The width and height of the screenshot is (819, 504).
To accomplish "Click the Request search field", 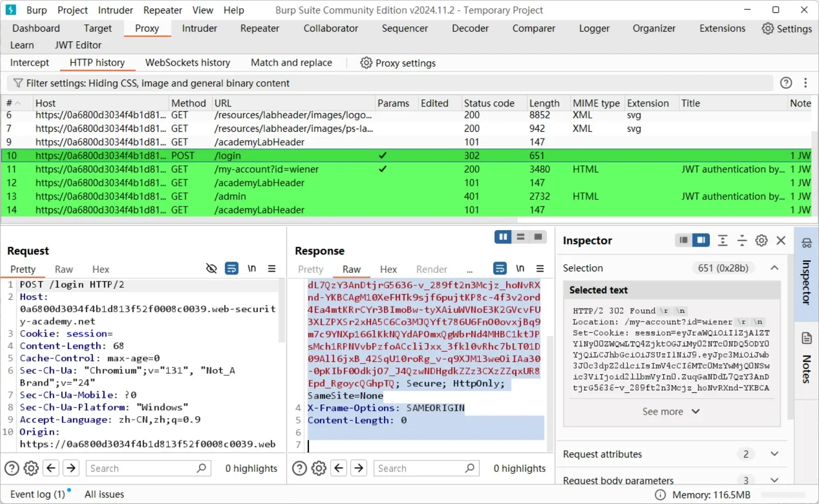I will pos(148,468).
